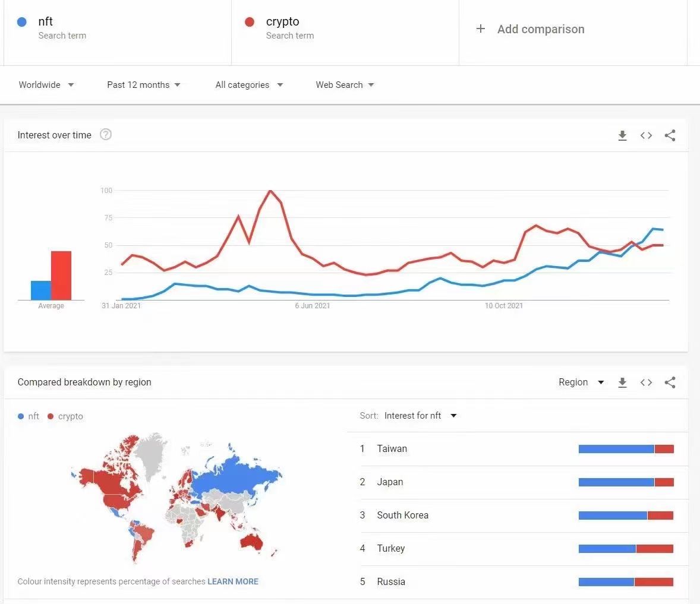Change the Web Search type filter
Image resolution: width=700 pixels, height=604 pixels.
coord(345,85)
